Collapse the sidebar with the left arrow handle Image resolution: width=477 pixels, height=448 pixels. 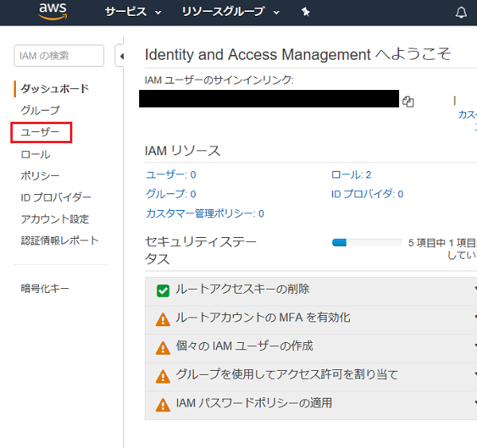[x=120, y=56]
